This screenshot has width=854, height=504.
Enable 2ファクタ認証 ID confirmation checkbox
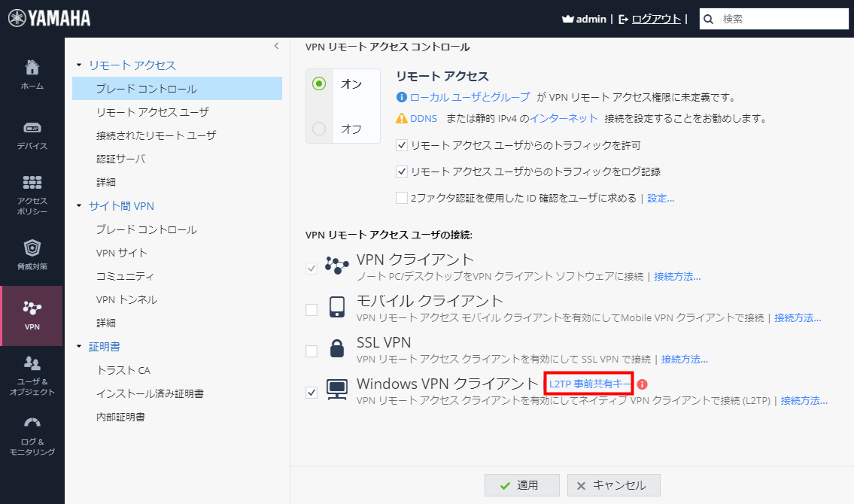tap(401, 198)
